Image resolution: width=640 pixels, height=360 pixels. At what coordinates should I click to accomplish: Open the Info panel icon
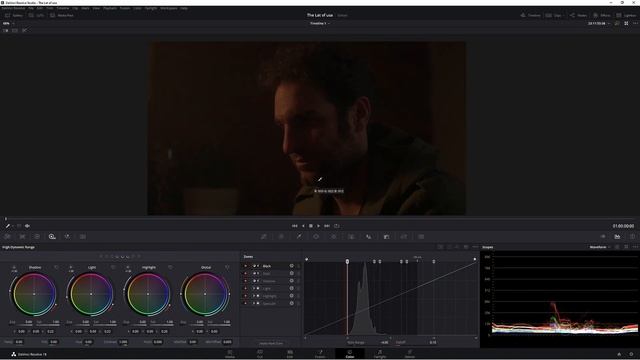[x=632, y=237]
